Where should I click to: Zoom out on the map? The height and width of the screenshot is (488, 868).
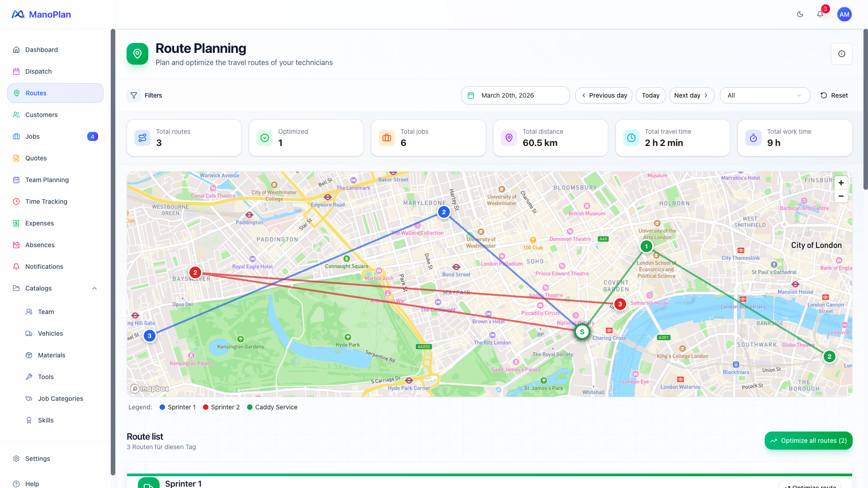(x=841, y=196)
